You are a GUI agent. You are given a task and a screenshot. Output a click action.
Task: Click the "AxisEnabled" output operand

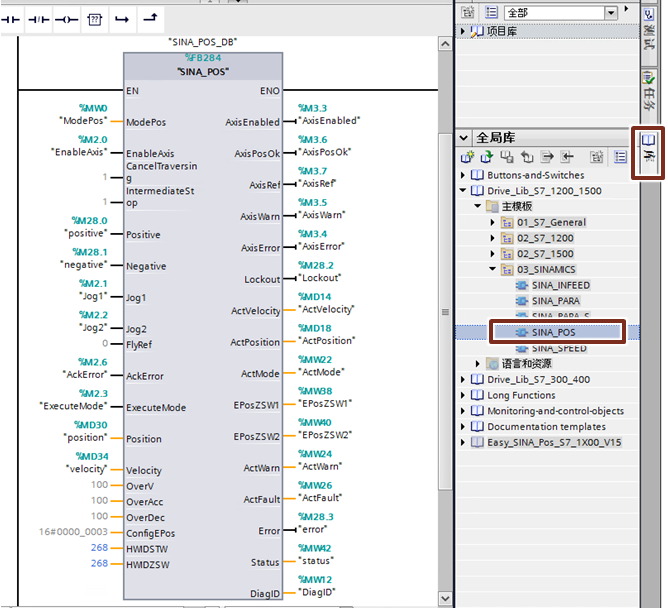pos(329,121)
